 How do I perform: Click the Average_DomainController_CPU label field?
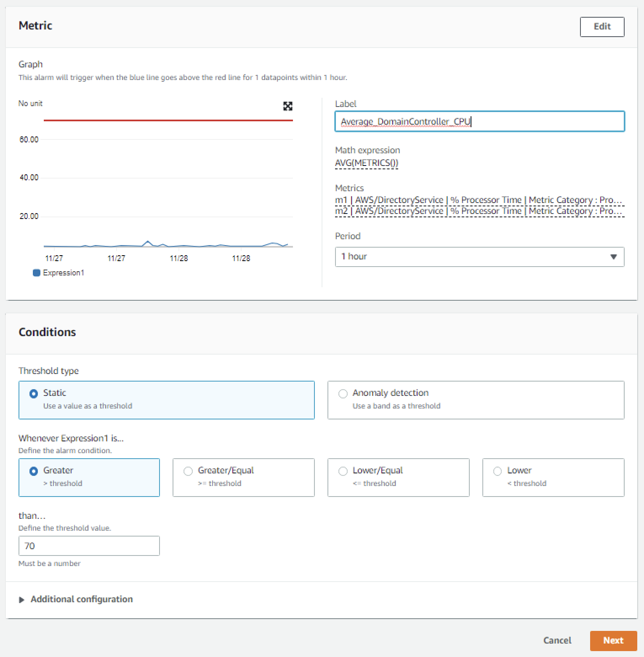(479, 121)
